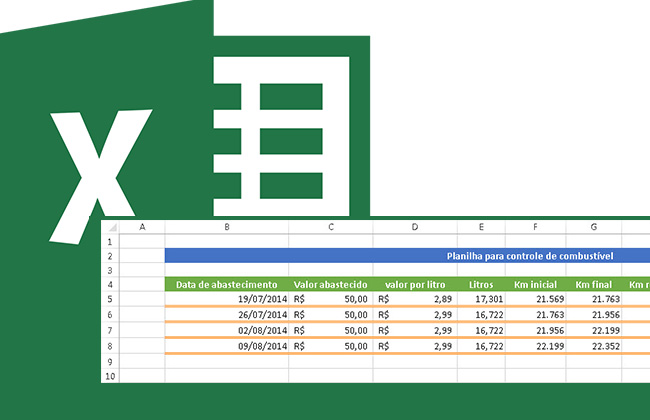Select row 4 header
This screenshot has height=420, width=650.
tap(110, 284)
